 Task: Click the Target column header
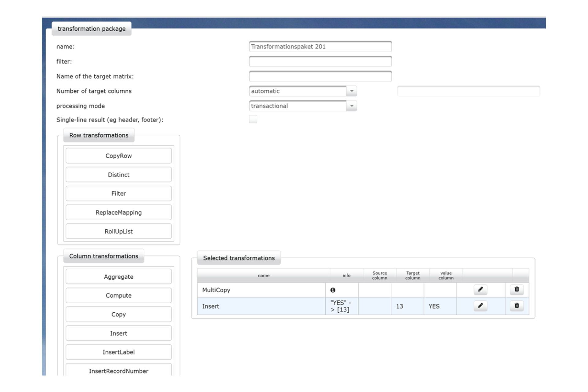413,275
